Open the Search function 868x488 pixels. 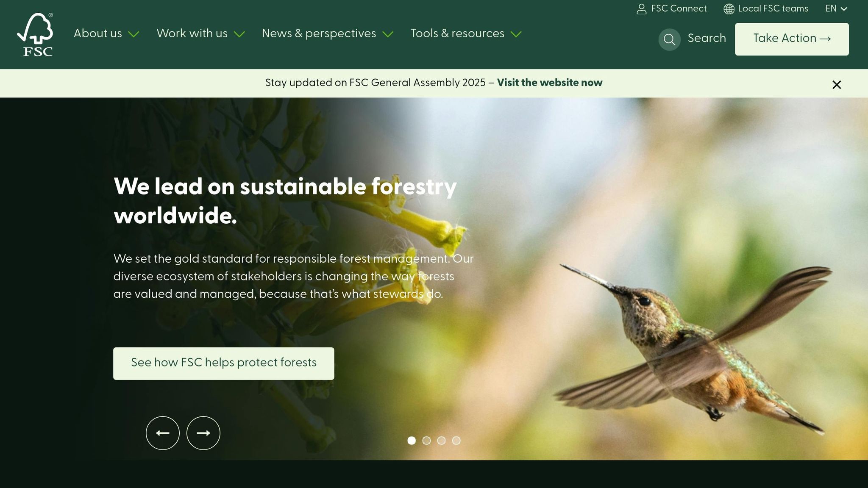click(706, 39)
